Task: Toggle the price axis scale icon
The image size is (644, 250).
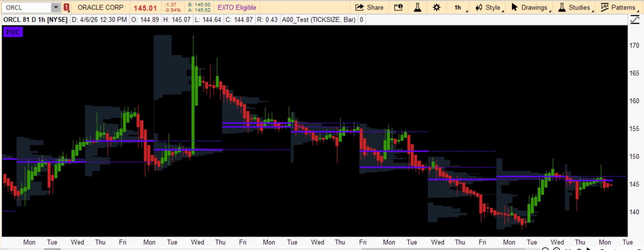Action: [x=635, y=20]
